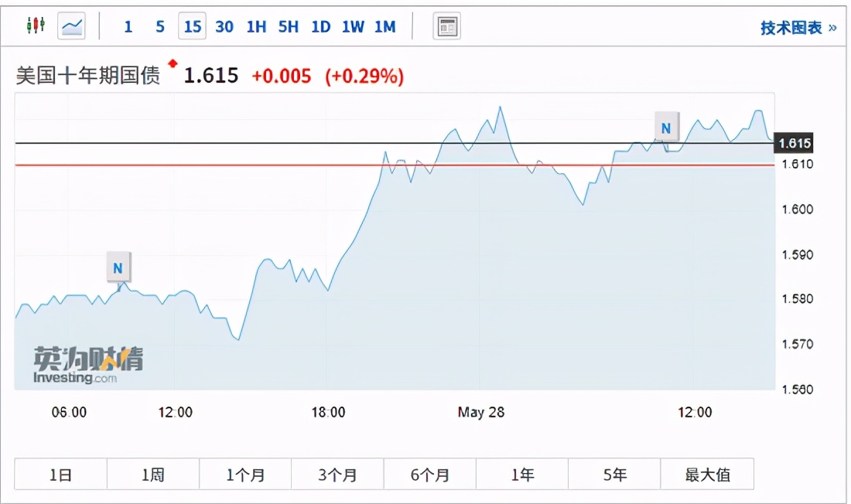The height and width of the screenshot is (504, 851).
Task: Switch interval to 1H
Action: click(256, 27)
